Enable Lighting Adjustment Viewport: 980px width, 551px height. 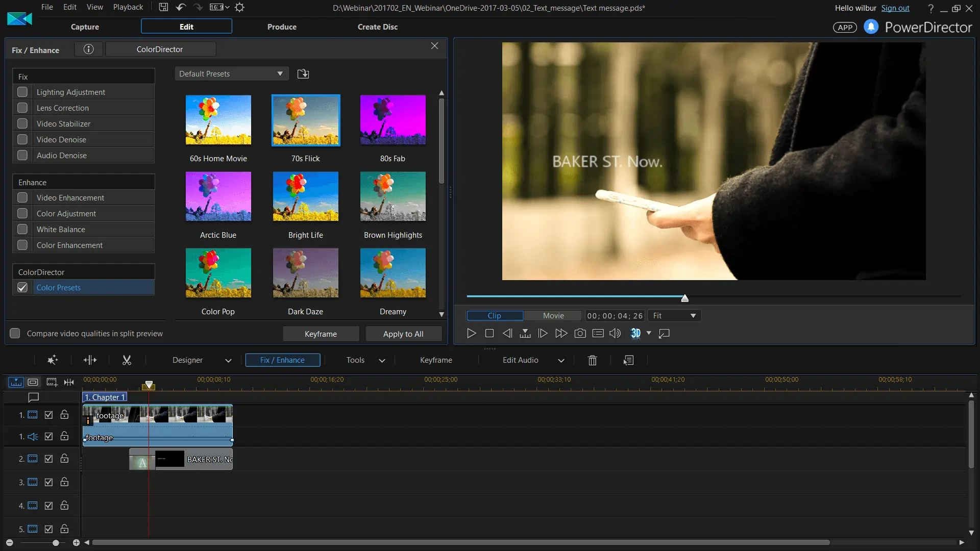[x=22, y=92]
